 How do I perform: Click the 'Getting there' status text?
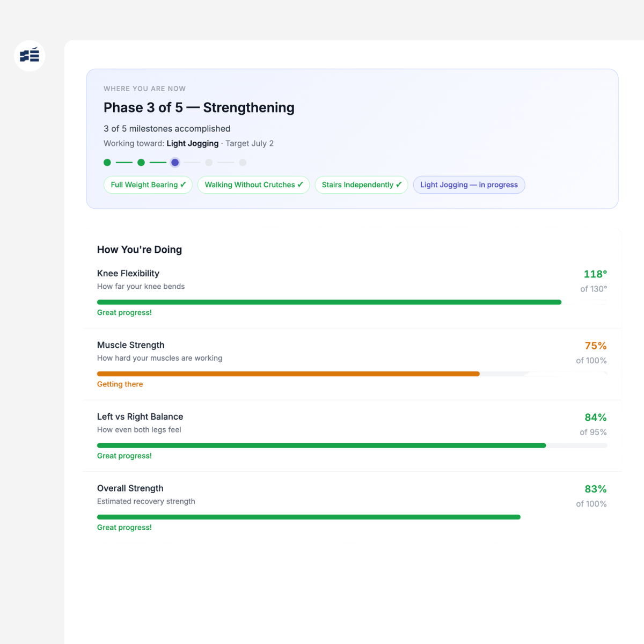tap(120, 384)
